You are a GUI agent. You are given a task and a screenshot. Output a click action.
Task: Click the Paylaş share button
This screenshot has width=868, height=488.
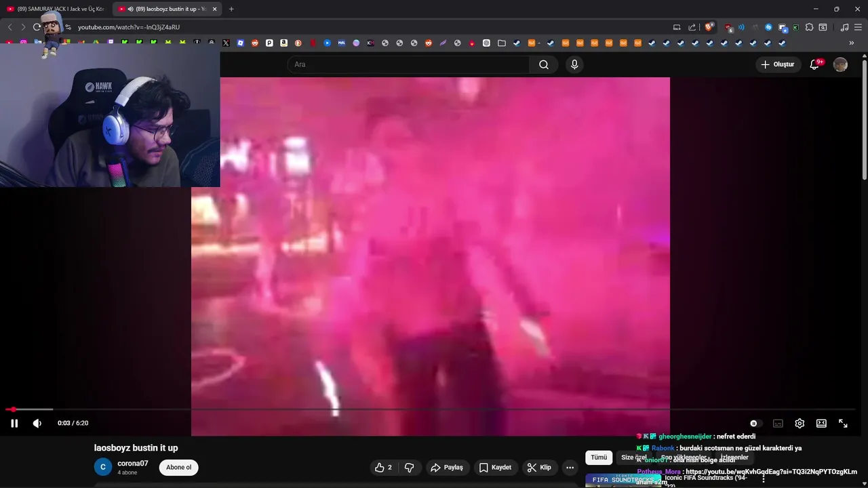[447, 467]
